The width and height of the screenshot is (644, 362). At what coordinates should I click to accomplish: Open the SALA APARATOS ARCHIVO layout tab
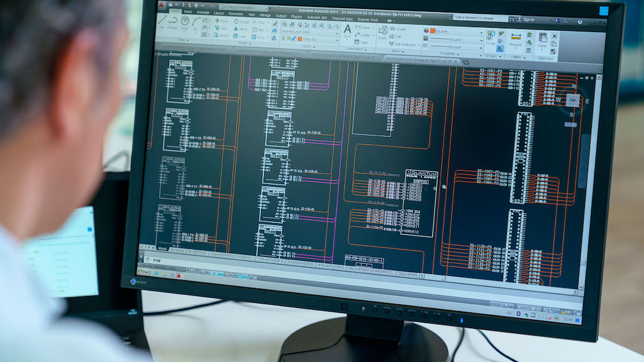(370, 270)
